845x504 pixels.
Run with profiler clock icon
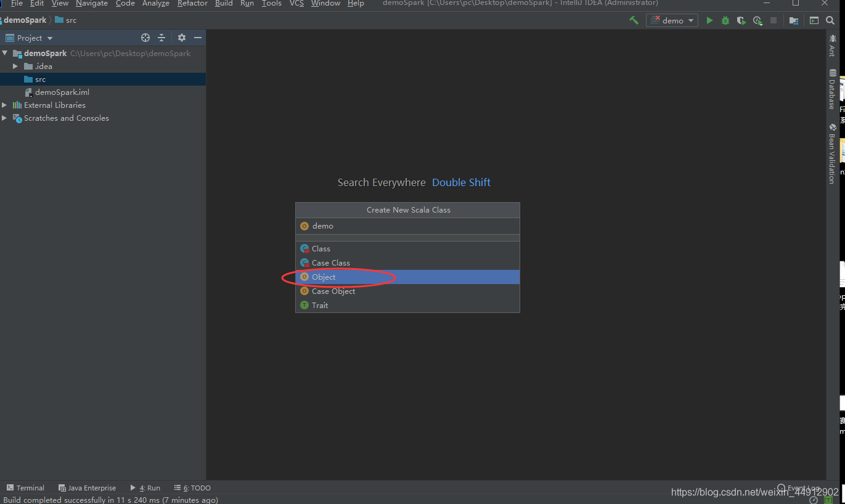pyautogui.click(x=757, y=20)
